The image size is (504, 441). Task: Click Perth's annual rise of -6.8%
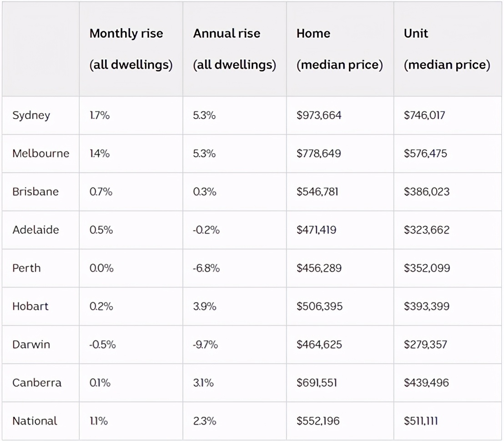(206, 268)
